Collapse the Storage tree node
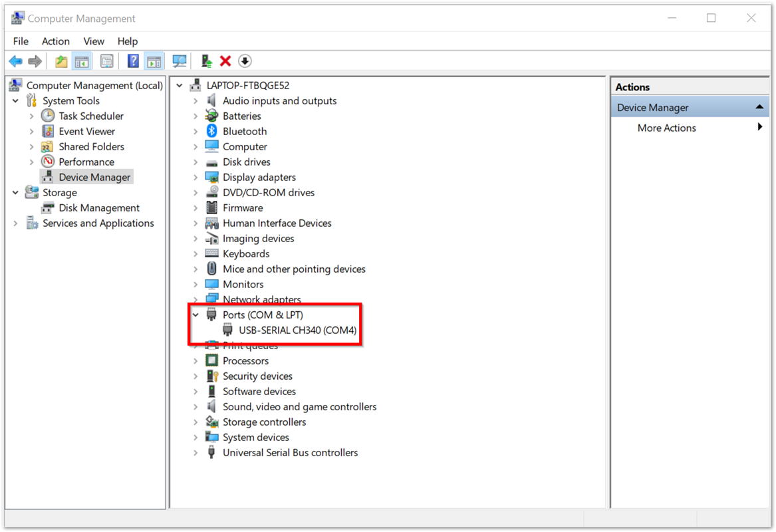The height and width of the screenshot is (532, 776). point(15,192)
